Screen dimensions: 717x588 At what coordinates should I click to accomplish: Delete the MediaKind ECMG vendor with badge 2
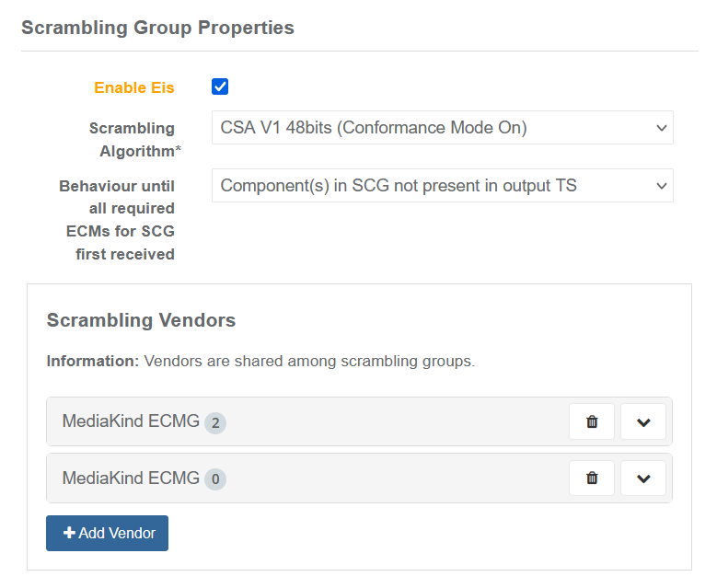coord(592,422)
